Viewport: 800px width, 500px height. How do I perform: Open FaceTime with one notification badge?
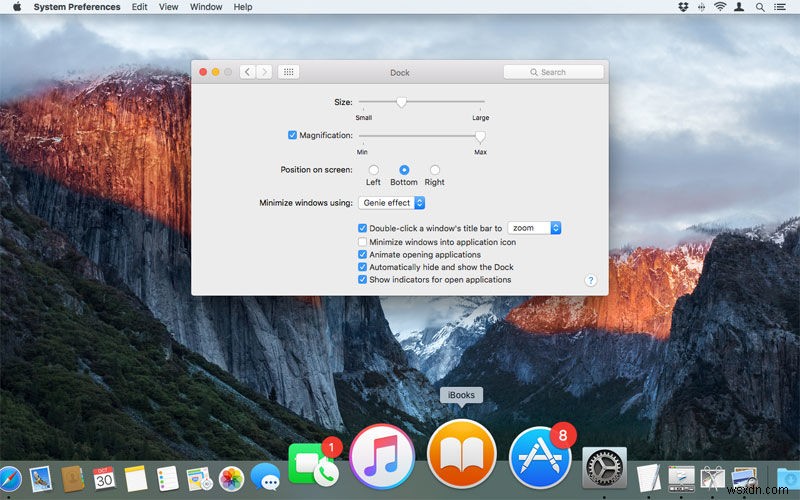click(312, 463)
